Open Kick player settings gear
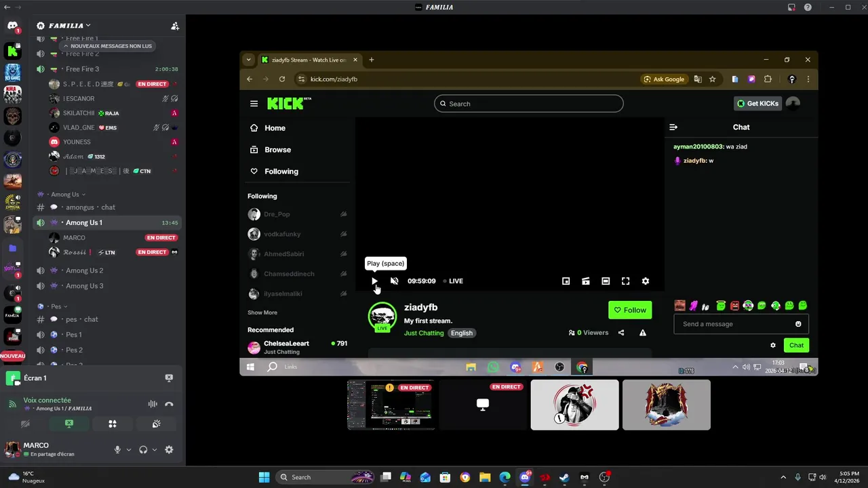Image resolution: width=868 pixels, height=488 pixels. click(x=646, y=281)
